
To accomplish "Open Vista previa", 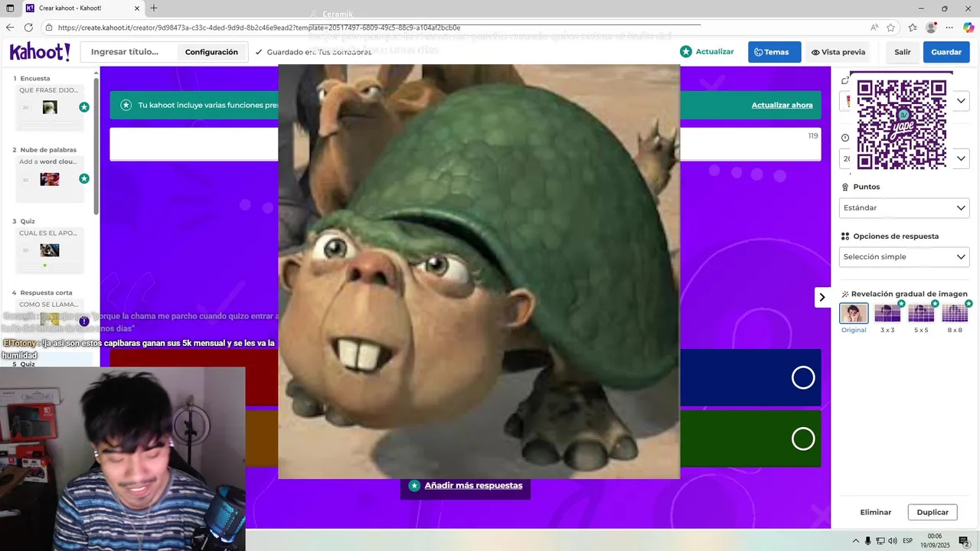I will tap(838, 52).
